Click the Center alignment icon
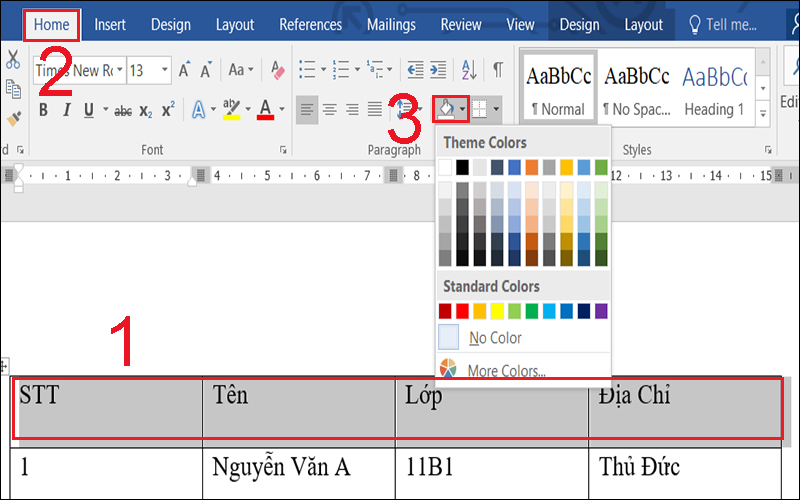Screen dimensions: 800x500 pyautogui.click(x=330, y=110)
